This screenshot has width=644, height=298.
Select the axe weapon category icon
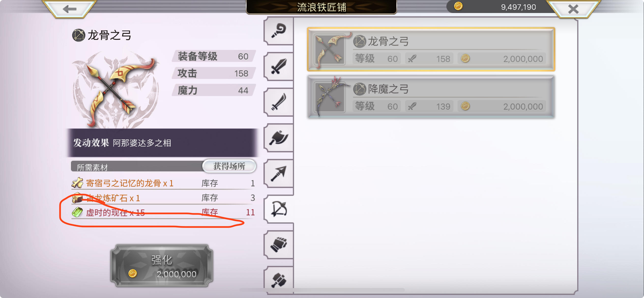coord(279,138)
